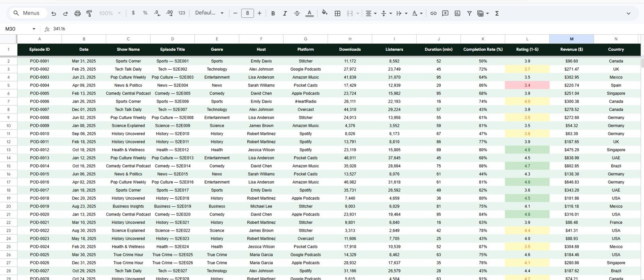This screenshot has height=280, width=644.
Task: Select downloads cell 48,011
Action: coord(350,158)
